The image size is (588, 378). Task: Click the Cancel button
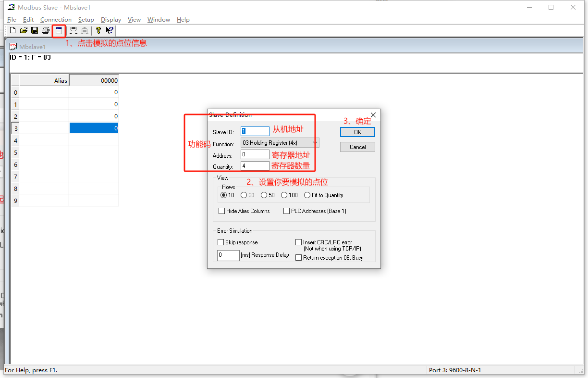[x=357, y=147]
